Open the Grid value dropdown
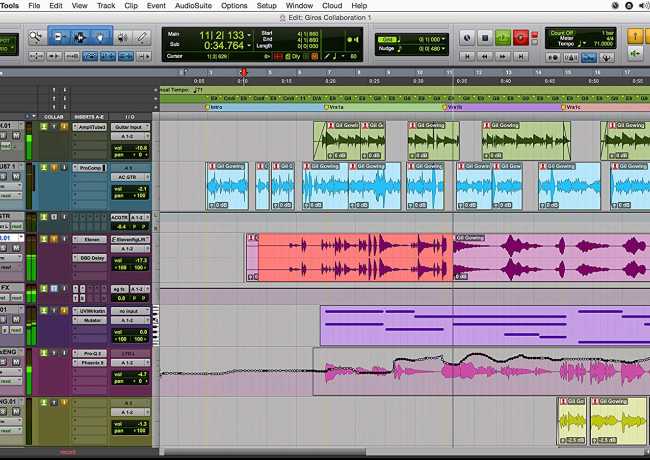 pyautogui.click(x=444, y=39)
